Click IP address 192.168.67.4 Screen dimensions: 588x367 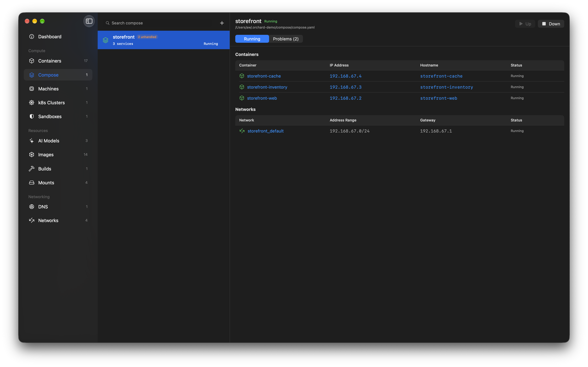tap(345, 76)
